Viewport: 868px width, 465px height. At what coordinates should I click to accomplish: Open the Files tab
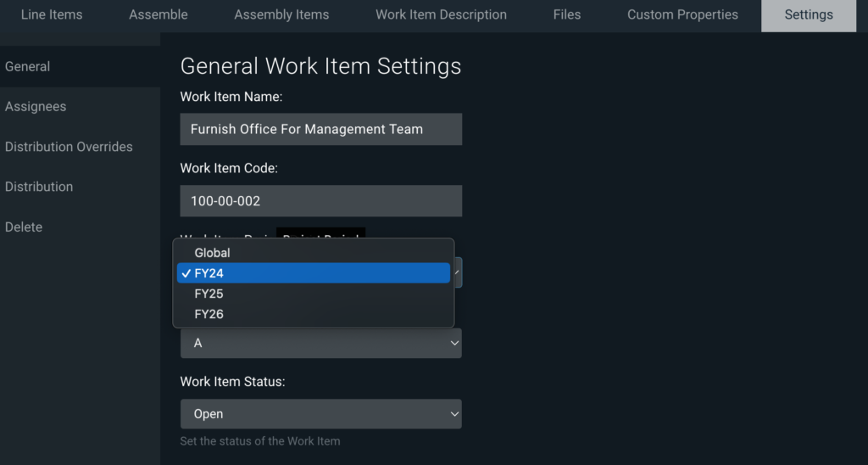tap(567, 15)
